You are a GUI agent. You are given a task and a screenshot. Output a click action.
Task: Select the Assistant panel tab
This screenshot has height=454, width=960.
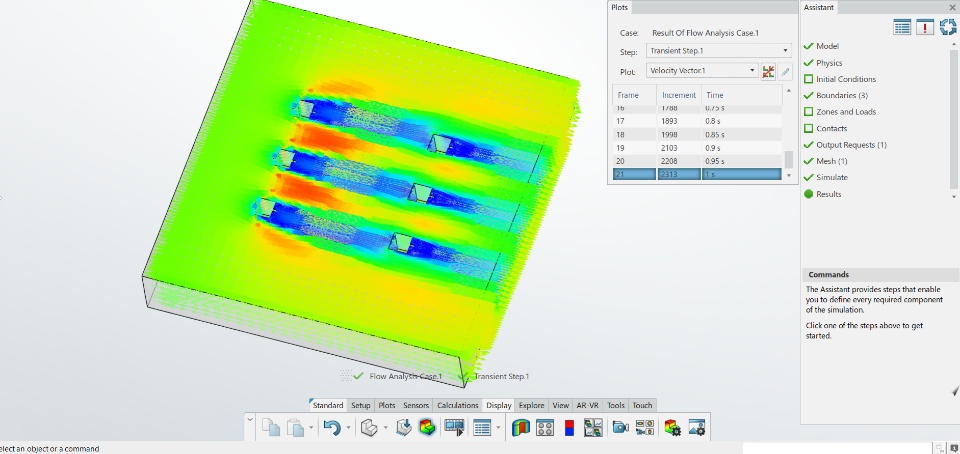(x=819, y=7)
